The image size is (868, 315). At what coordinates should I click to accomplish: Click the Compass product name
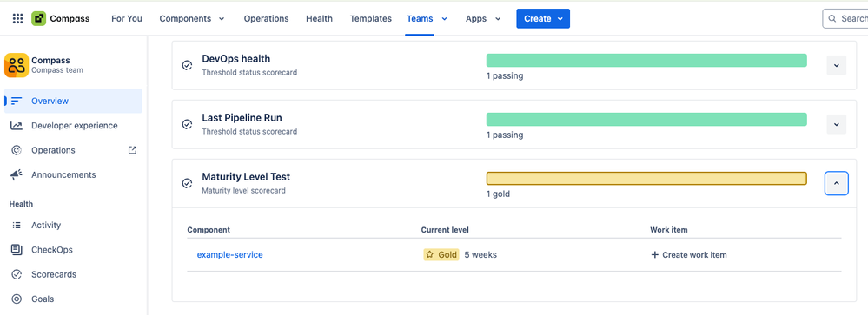(70, 19)
